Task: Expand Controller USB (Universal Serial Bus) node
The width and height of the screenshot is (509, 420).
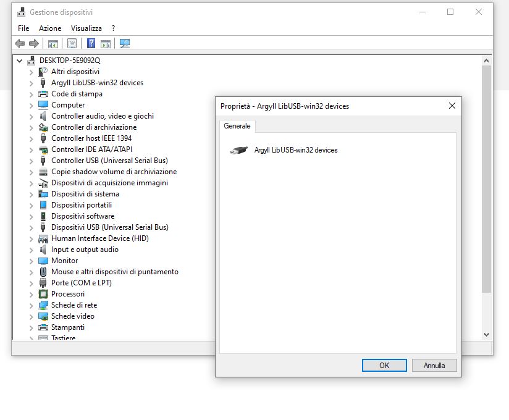Action: pyautogui.click(x=31, y=161)
